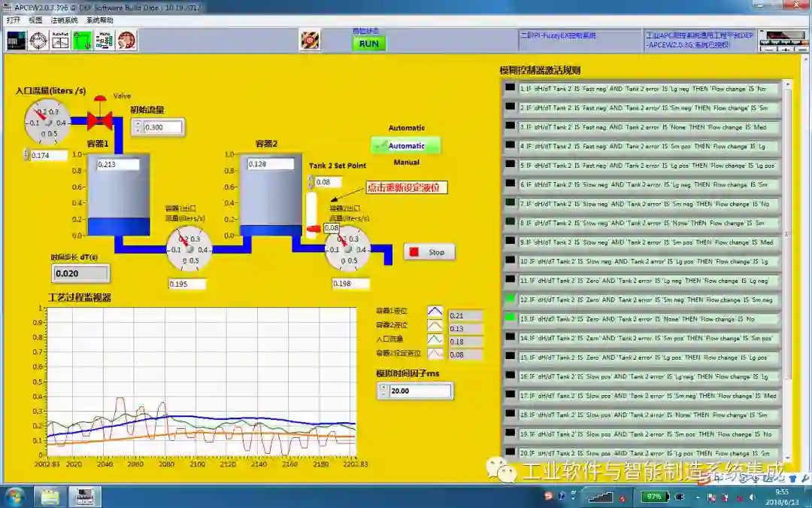This screenshot has height=508, width=812.
Task: Toggle the LED indicator for rule 13
Action: [511, 318]
